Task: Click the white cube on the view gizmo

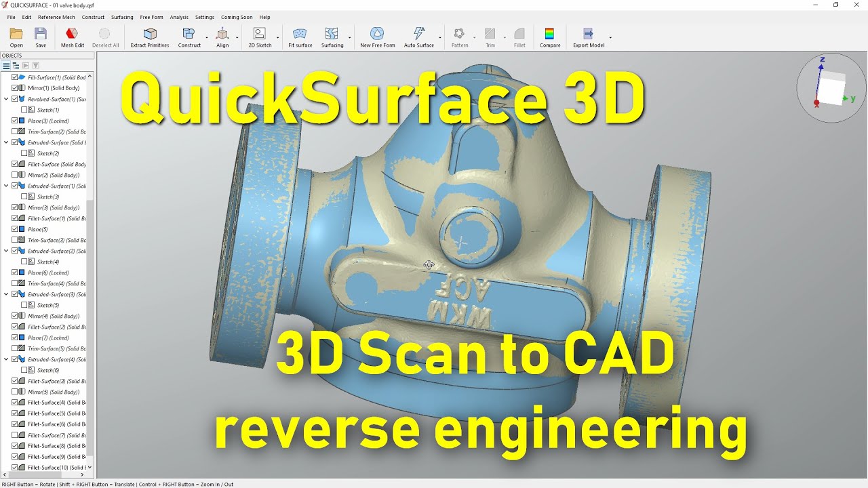Action: 832,88
